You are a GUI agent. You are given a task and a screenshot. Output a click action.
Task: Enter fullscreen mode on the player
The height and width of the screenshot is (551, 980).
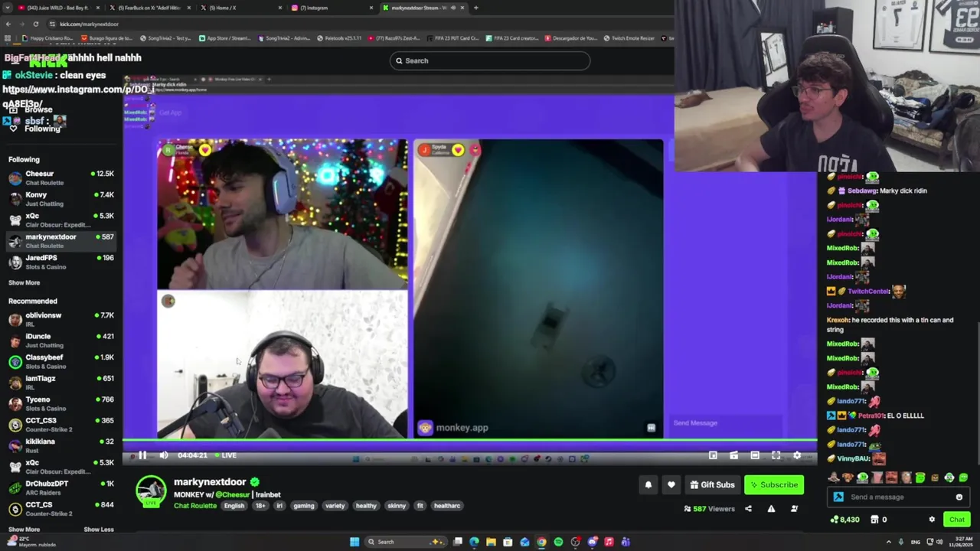coord(776,455)
